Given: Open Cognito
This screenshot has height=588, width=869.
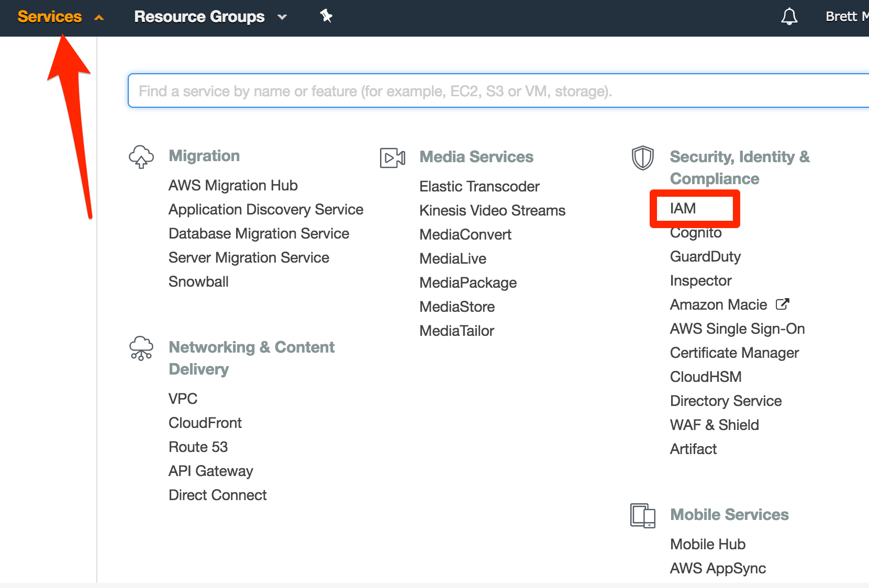Looking at the screenshot, I should tap(696, 232).
